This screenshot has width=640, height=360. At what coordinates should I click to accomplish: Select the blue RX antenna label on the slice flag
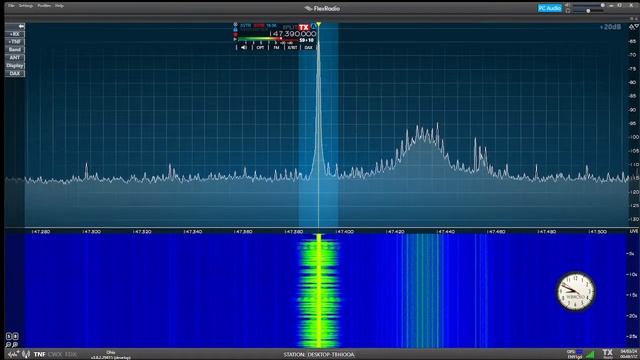click(x=246, y=26)
